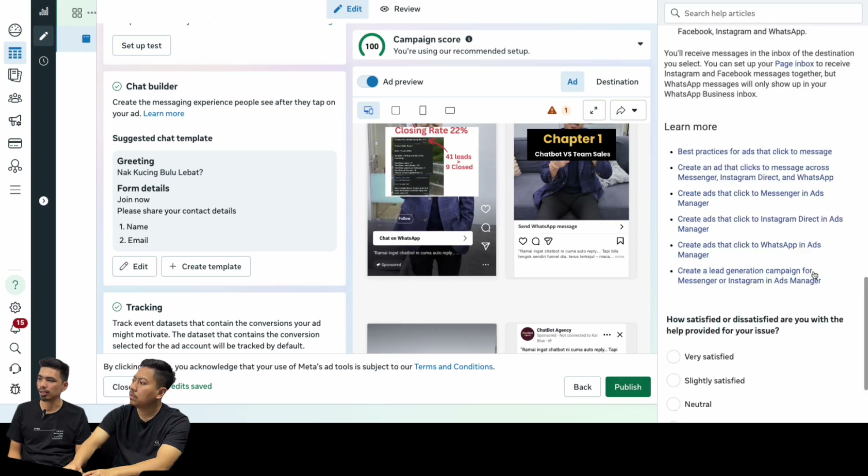868x476 pixels.
Task: Open the audiences people icon
Action: point(15,98)
